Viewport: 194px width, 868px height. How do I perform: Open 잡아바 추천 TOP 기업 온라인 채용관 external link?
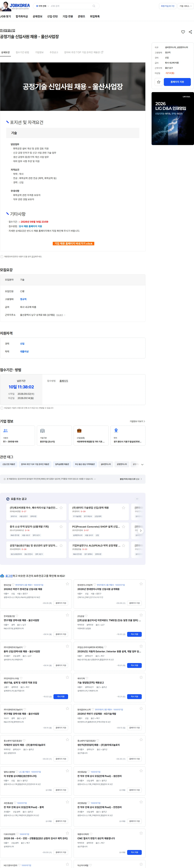pyautogui.click(x=84, y=53)
